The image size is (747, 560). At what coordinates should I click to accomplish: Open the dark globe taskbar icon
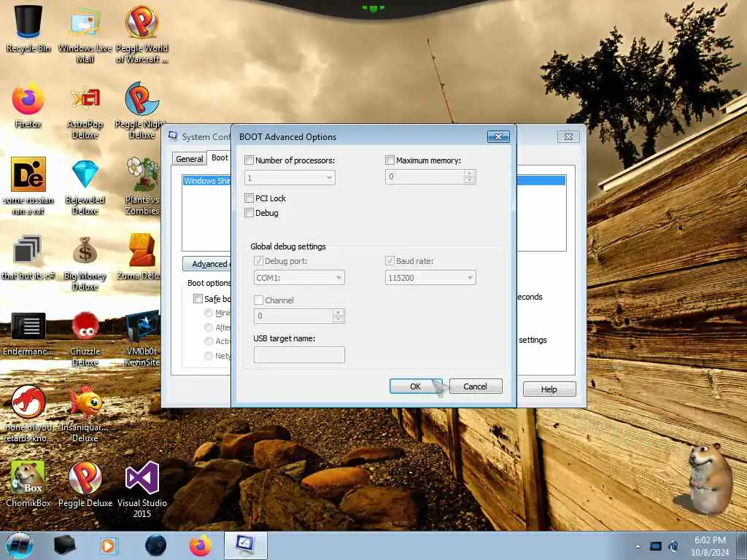(x=156, y=545)
